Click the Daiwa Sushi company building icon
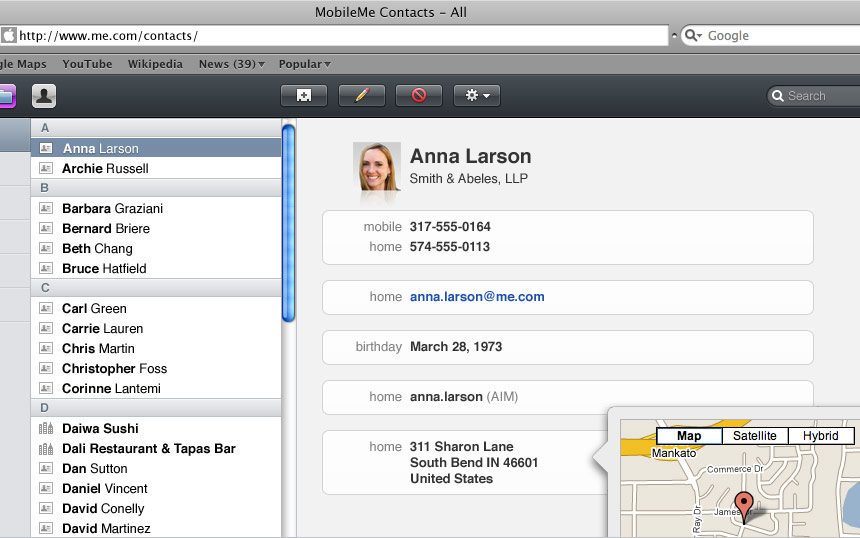The width and height of the screenshot is (860, 538). 46,428
